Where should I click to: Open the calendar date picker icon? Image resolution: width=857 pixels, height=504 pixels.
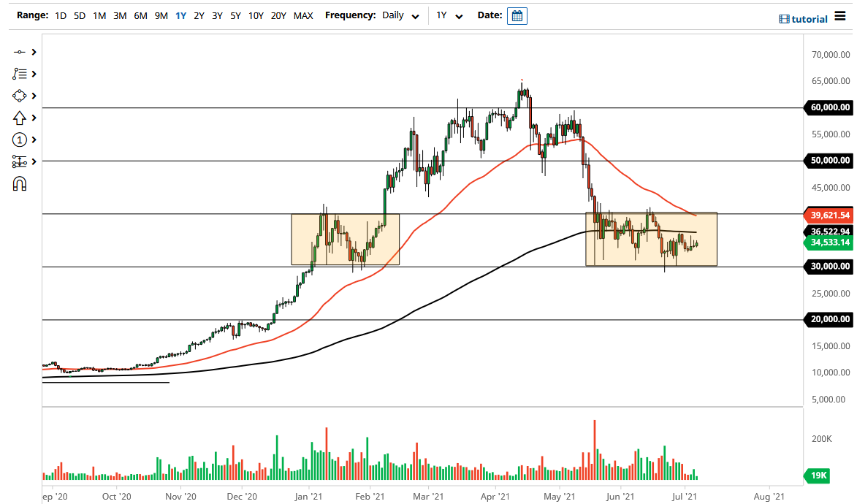(517, 15)
